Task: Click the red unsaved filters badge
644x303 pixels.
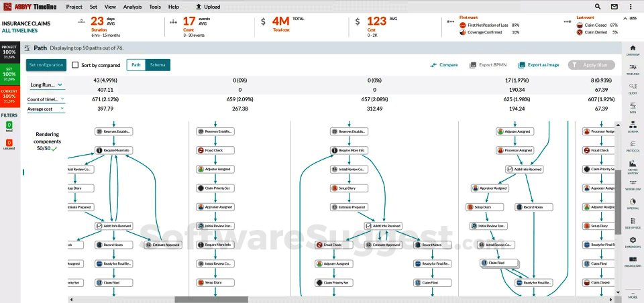Action: 9,143
